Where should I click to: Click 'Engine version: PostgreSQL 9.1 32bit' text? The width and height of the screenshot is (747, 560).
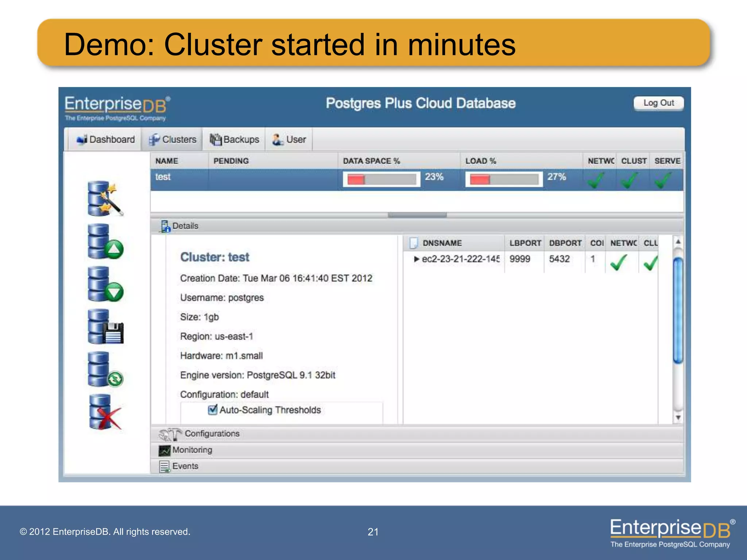pyautogui.click(x=258, y=375)
